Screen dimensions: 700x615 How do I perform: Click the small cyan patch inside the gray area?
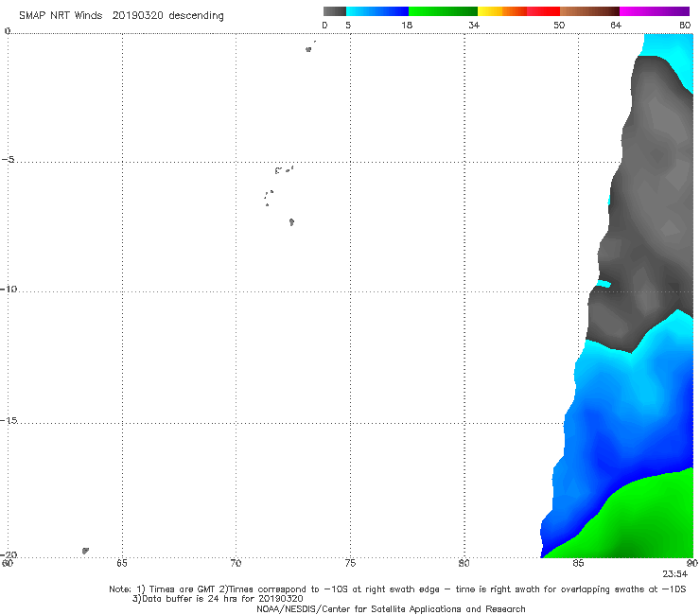click(604, 284)
